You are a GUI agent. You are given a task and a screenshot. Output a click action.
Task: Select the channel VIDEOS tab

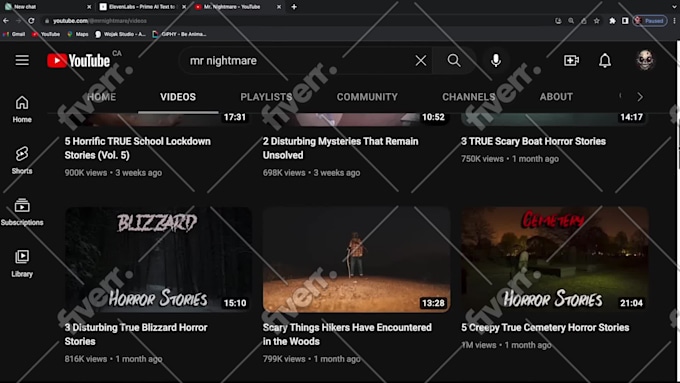point(178,97)
